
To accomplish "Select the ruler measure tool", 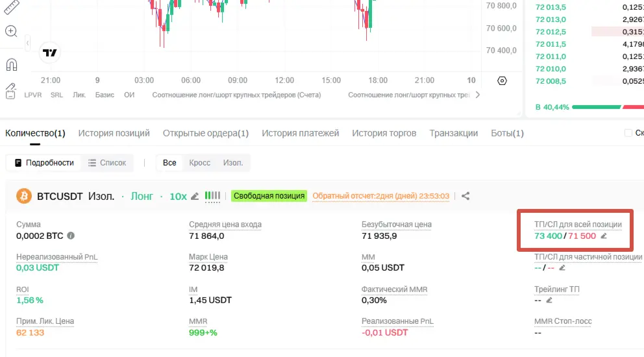I will click(12, 7).
